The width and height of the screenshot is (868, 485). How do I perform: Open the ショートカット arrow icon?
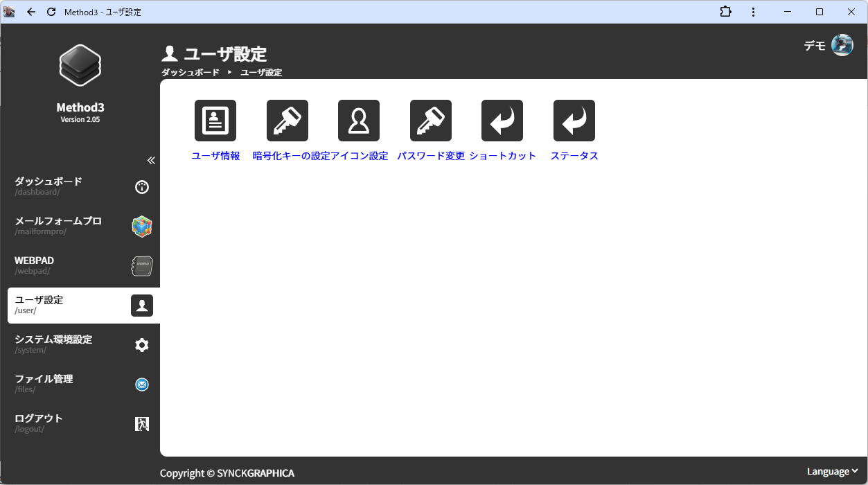click(502, 121)
